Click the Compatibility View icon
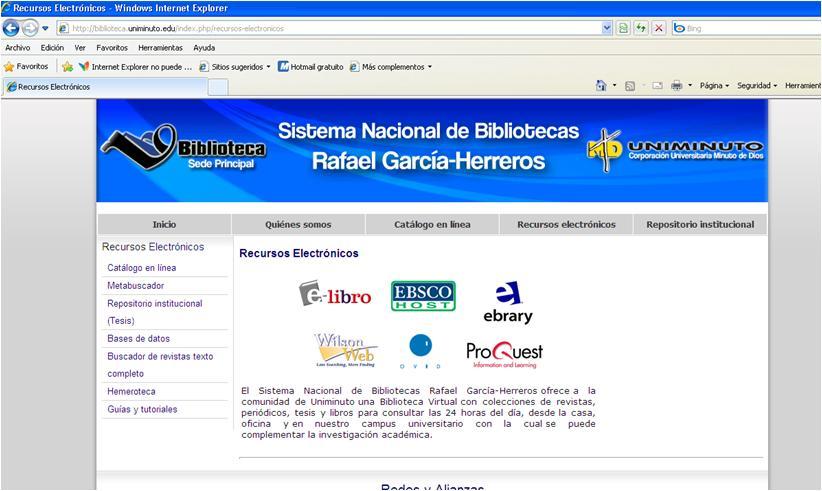 tap(623, 28)
